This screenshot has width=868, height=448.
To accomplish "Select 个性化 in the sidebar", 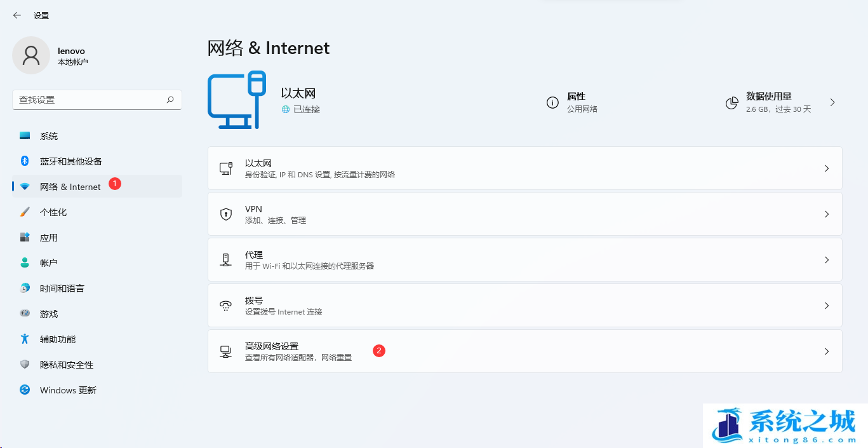I will [x=53, y=212].
